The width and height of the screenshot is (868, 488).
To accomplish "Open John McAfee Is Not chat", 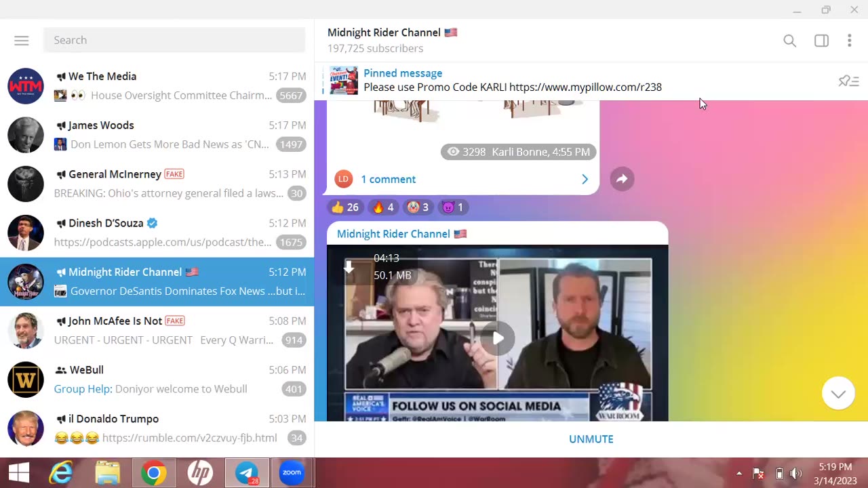I will (157, 330).
